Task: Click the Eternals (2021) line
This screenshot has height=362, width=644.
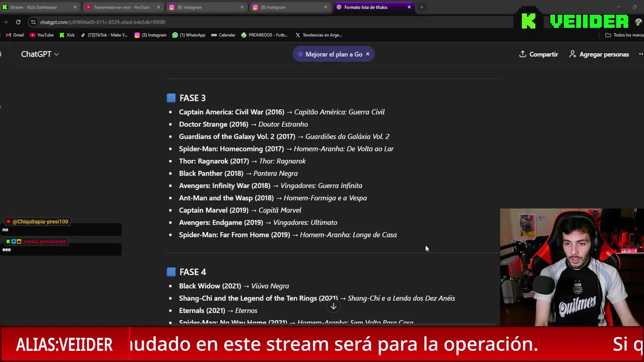Action: click(218, 311)
